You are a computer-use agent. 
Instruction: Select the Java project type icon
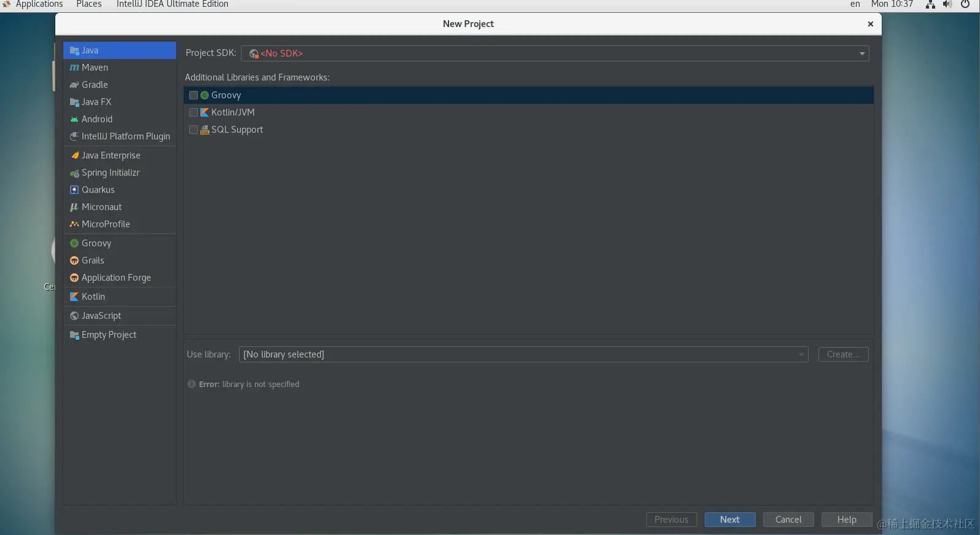[74, 50]
